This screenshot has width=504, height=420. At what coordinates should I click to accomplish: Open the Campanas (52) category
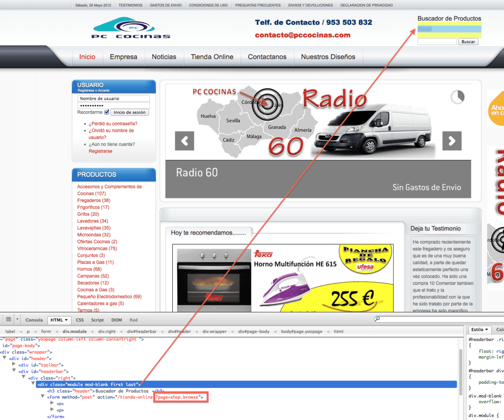(x=93, y=276)
